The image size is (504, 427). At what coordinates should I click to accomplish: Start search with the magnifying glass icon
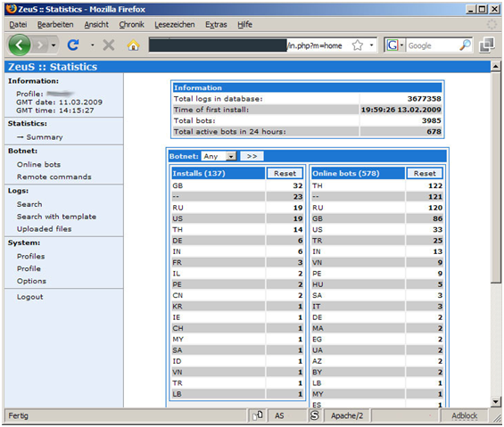point(465,45)
